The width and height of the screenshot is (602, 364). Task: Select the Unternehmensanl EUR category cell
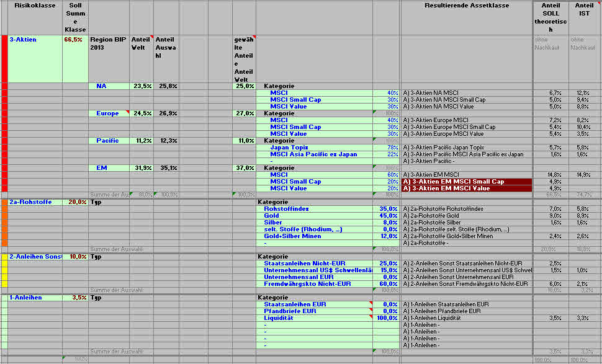[315, 277]
